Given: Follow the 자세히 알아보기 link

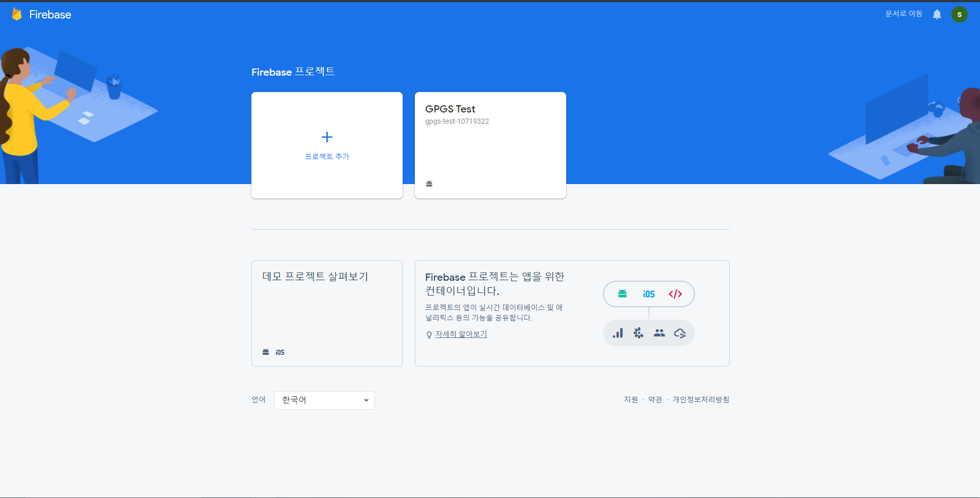Looking at the screenshot, I should coord(461,334).
